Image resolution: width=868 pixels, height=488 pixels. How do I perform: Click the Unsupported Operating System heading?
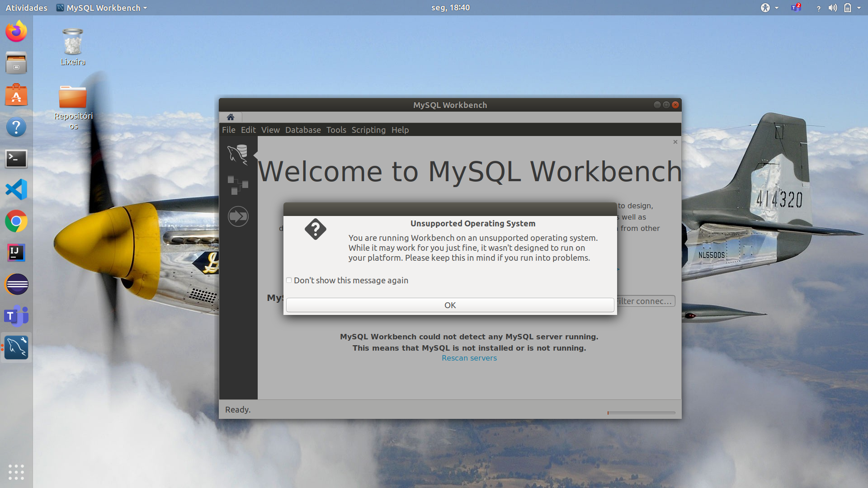tap(473, 223)
